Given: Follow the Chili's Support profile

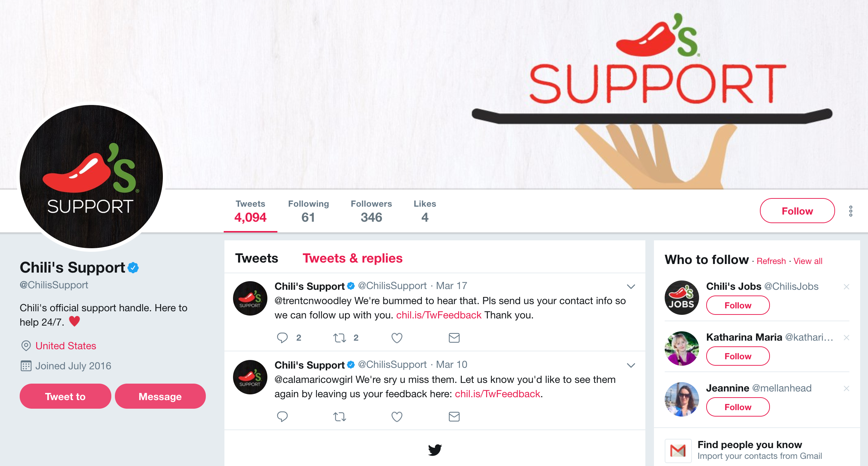Looking at the screenshot, I should pyautogui.click(x=797, y=211).
